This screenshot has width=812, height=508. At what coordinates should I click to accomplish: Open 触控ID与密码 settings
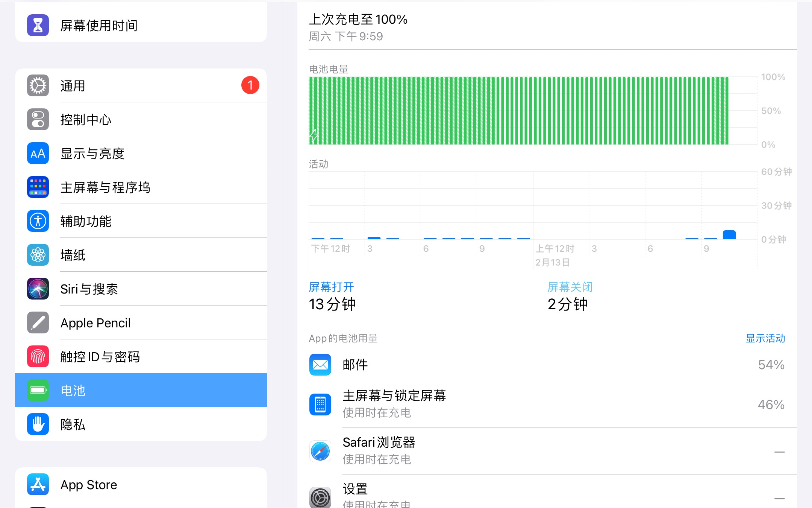pyautogui.click(x=141, y=356)
